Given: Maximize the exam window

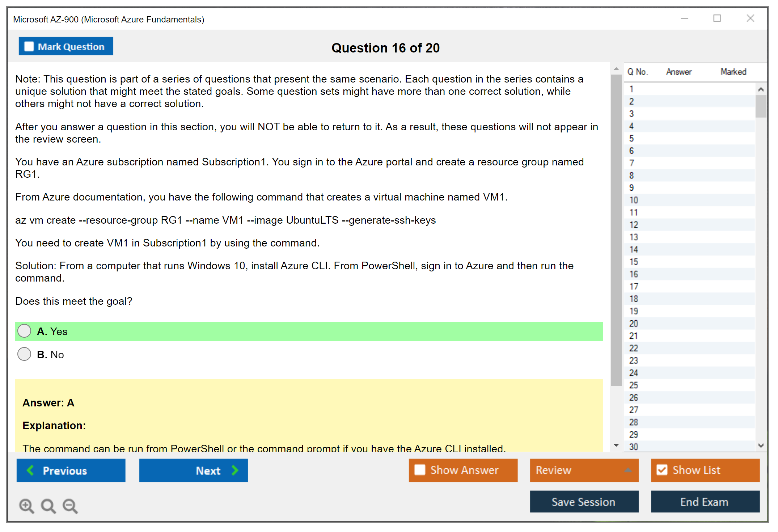Looking at the screenshot, I should [717, 18].
